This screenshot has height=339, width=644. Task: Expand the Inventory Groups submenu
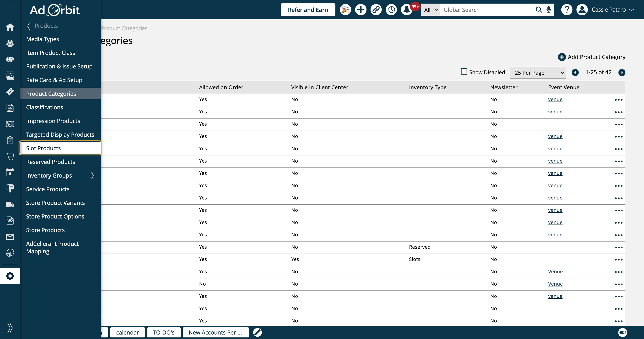tap(93, 176)
